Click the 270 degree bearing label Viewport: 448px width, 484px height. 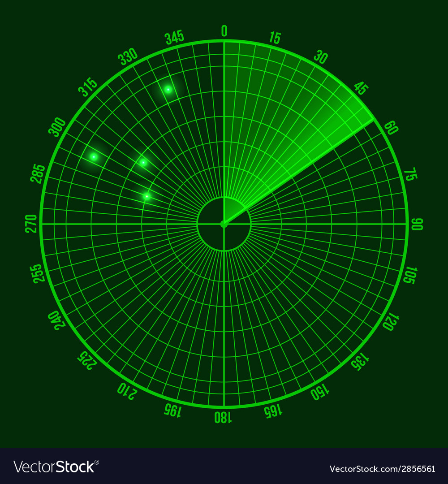pos(31,224)
